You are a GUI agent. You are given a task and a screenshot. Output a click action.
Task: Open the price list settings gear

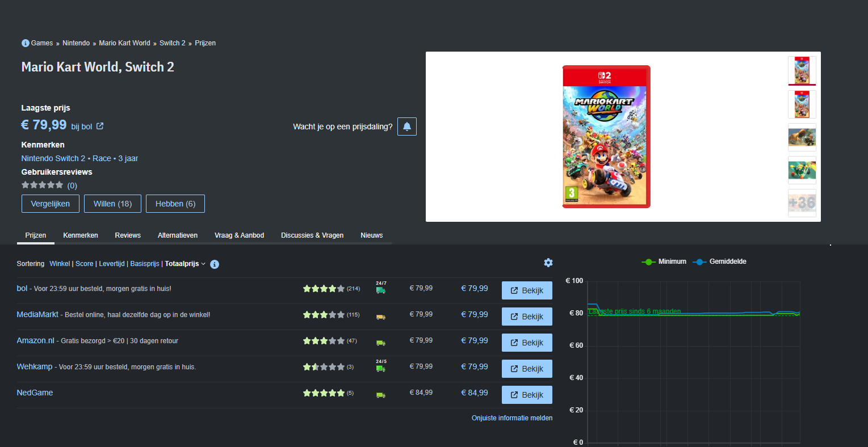pos(548,263)
